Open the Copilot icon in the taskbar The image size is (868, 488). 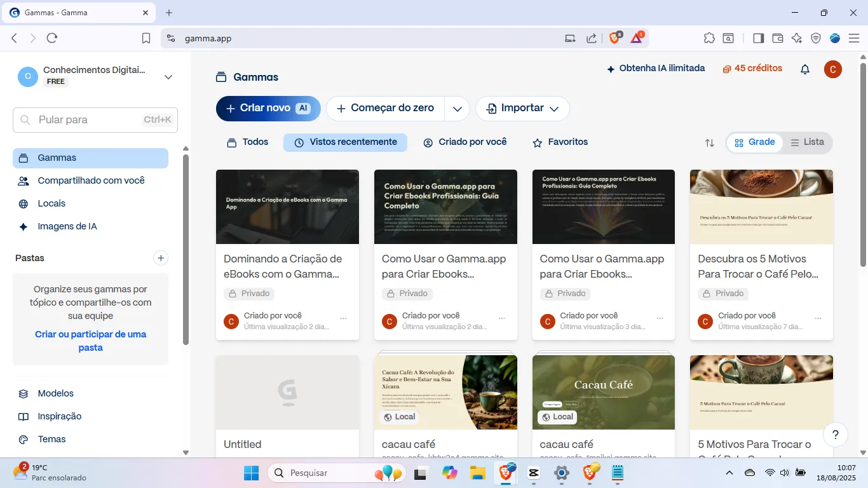click(450, 473)
